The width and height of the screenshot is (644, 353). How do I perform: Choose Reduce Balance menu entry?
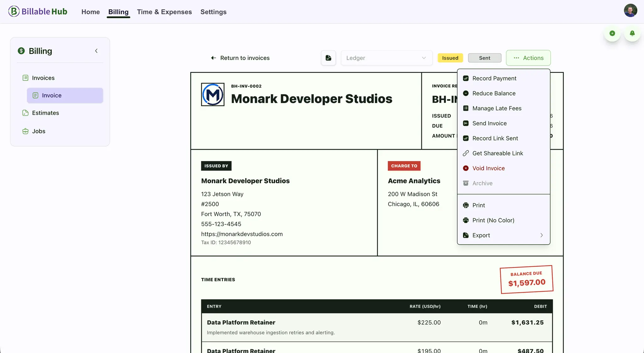point(503,93)
